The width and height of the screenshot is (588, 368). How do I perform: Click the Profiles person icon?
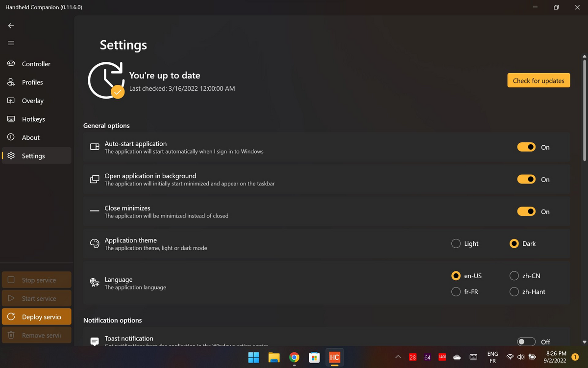11,82
